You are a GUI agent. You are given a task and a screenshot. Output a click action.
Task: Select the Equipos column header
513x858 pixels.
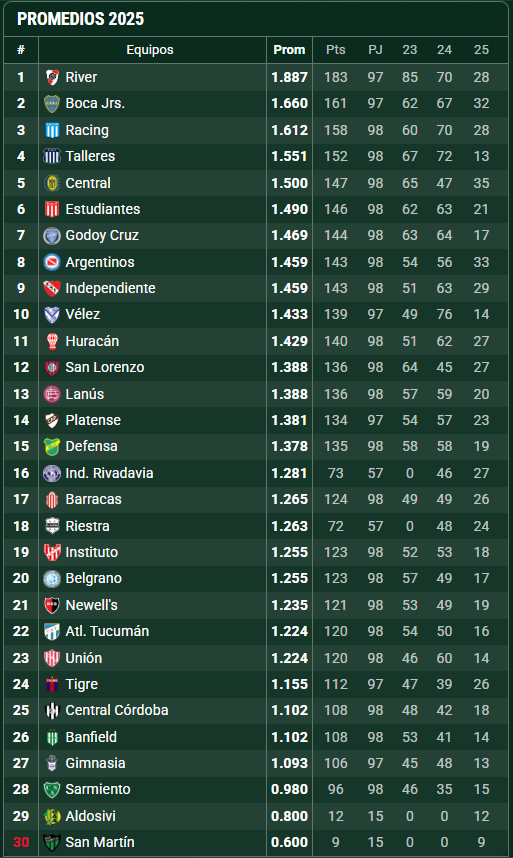point(150,50)
